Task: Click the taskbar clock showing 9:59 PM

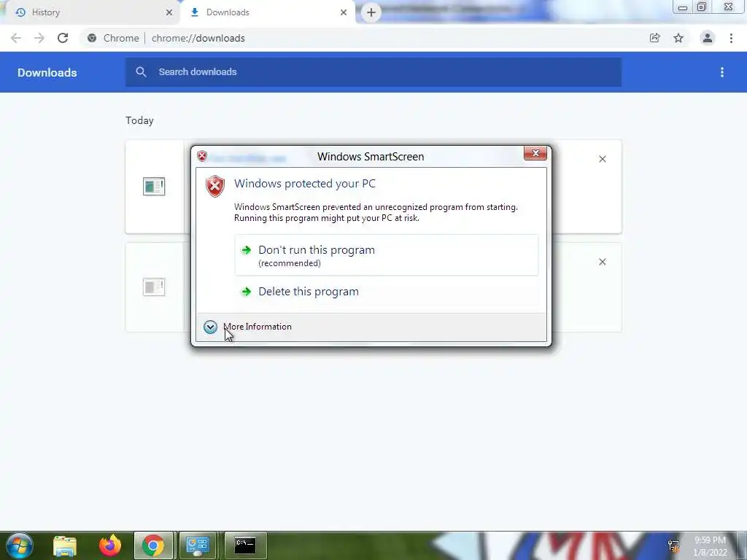Action: point(710,546)
